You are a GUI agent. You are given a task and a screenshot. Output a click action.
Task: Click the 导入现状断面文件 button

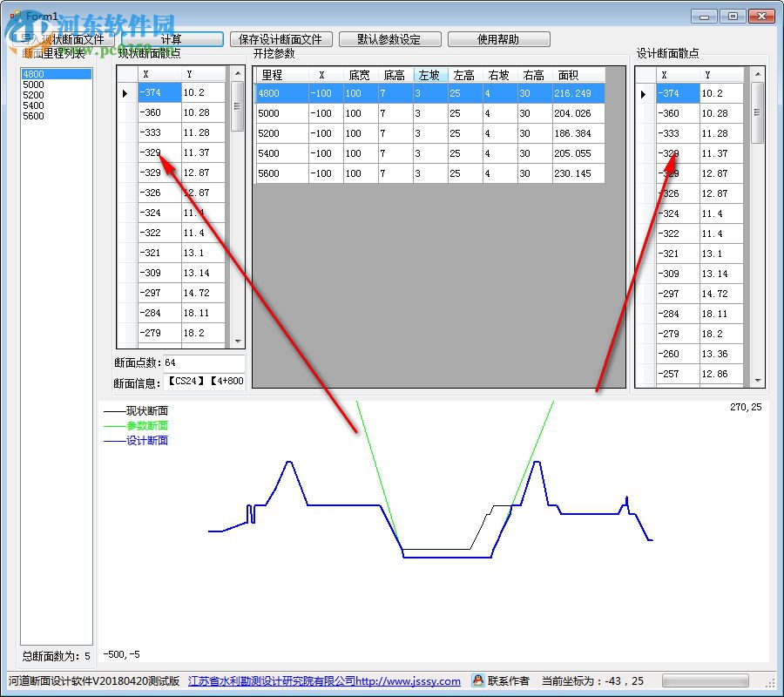64,39
